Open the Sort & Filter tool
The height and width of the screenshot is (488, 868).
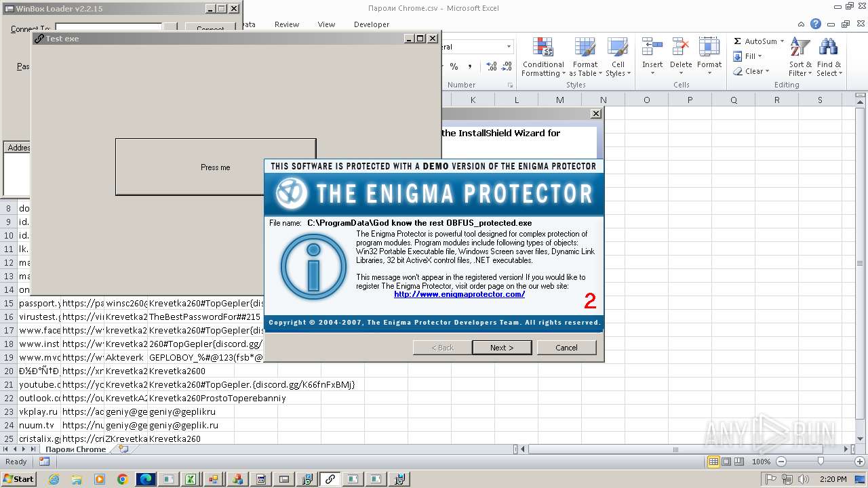pyautogui.click(x=800, y=57)
